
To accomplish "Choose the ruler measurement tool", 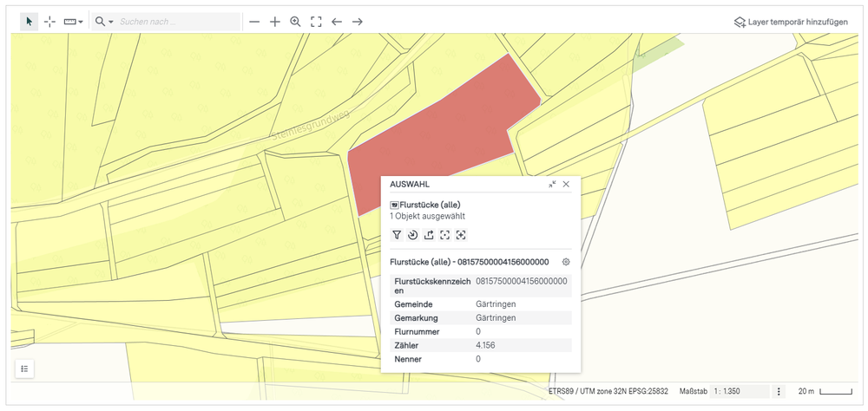I will (x=69, y=22).
